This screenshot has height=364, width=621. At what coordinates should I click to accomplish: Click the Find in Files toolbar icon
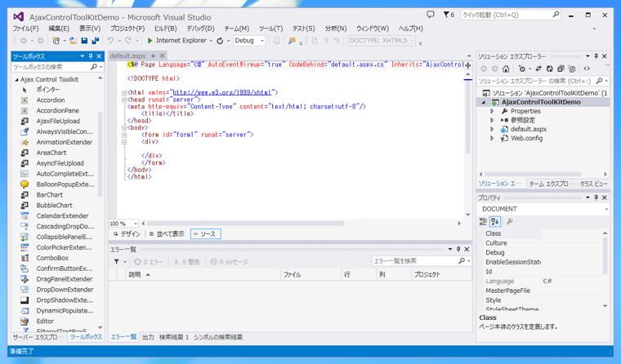tap(292, 40)
